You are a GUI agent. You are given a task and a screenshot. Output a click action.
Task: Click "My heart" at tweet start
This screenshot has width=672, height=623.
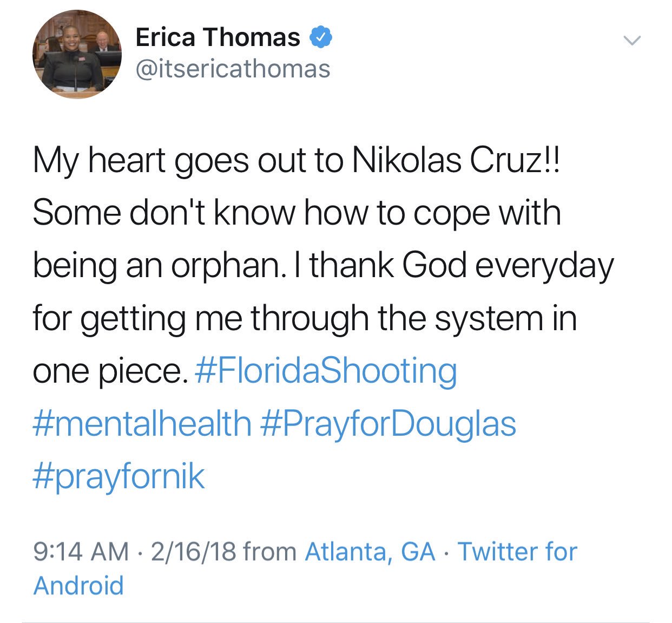[x=98, y=161]
